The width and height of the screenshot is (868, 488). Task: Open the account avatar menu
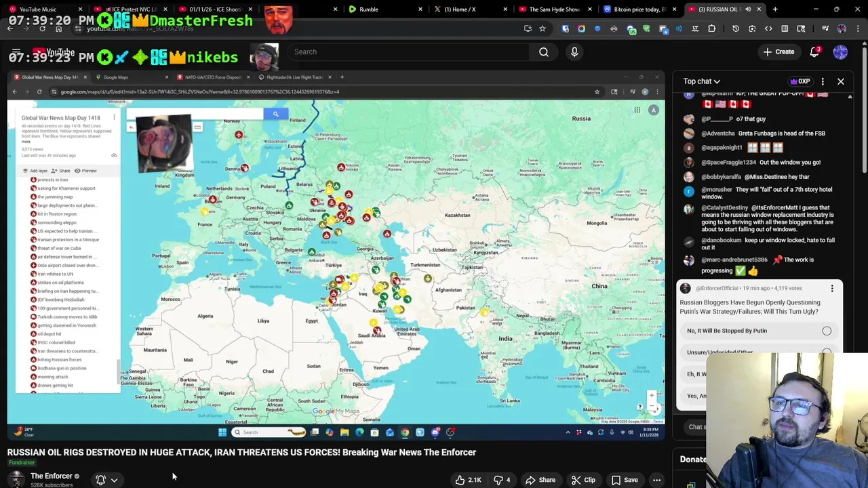pos(840,52)
